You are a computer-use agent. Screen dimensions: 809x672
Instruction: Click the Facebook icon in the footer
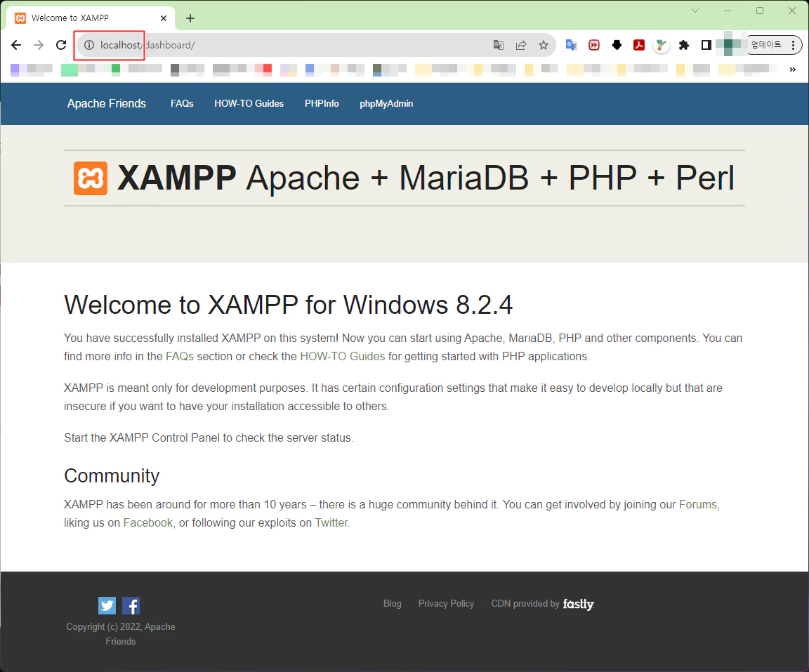tap(131, 605)
